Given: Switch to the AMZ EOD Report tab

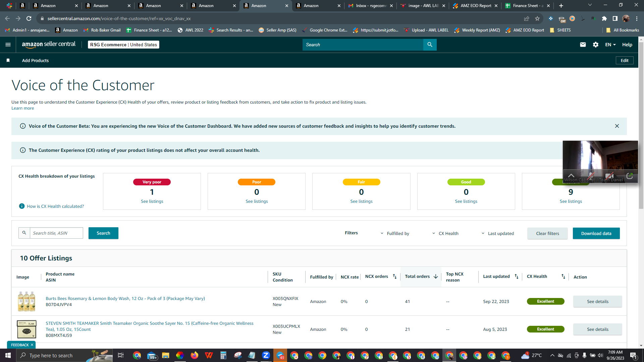Looking at the screenshot, I should pos(475,6).
